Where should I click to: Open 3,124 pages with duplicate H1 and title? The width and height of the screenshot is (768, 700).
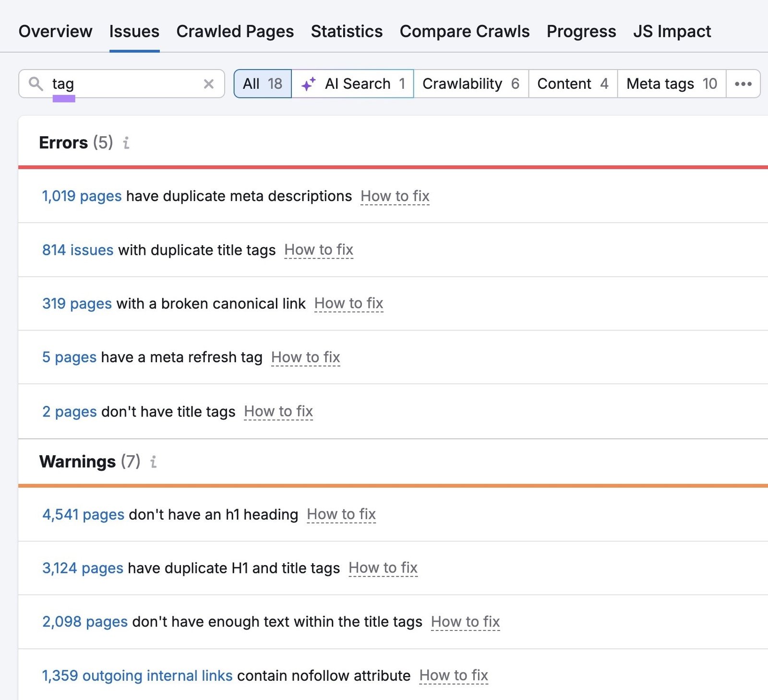coord(83,569)
